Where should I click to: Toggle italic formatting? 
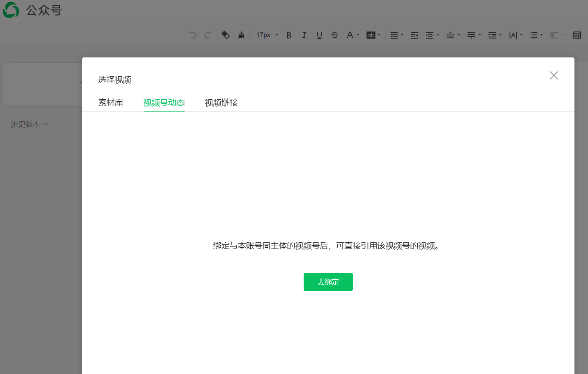304,35
